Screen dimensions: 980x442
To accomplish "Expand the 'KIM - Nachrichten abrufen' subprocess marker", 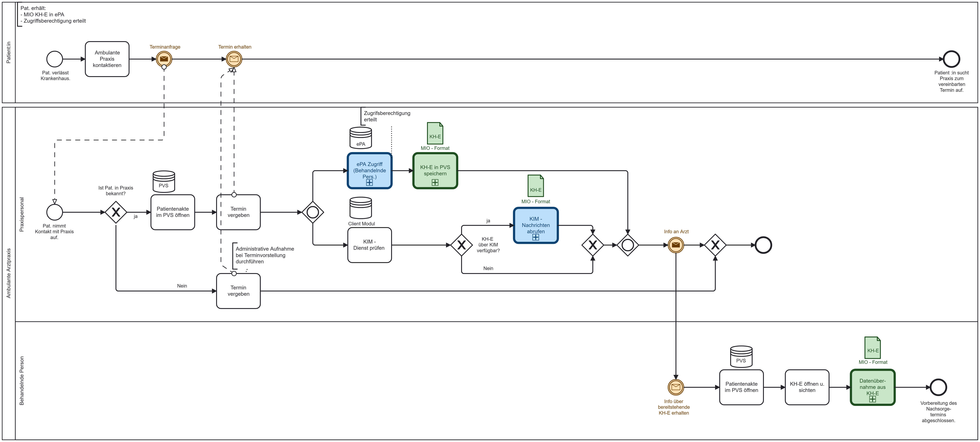I will pyautogui.click(x=536, y=237).
